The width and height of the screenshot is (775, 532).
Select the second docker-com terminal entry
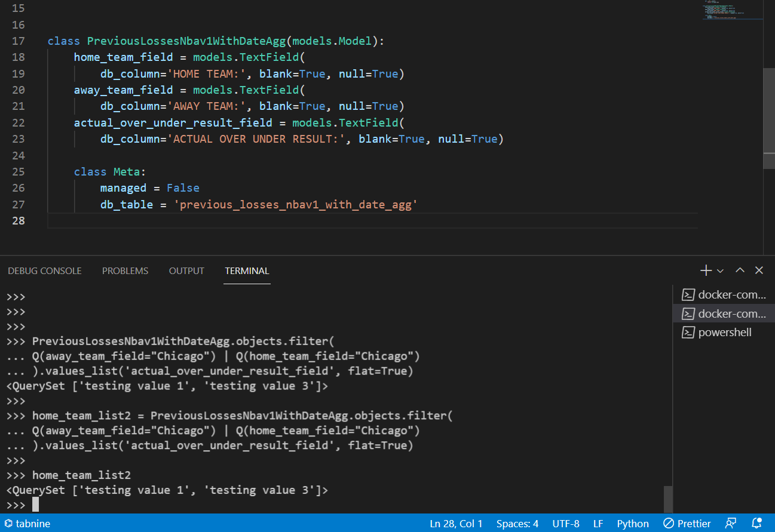click(x=724, y=313)
